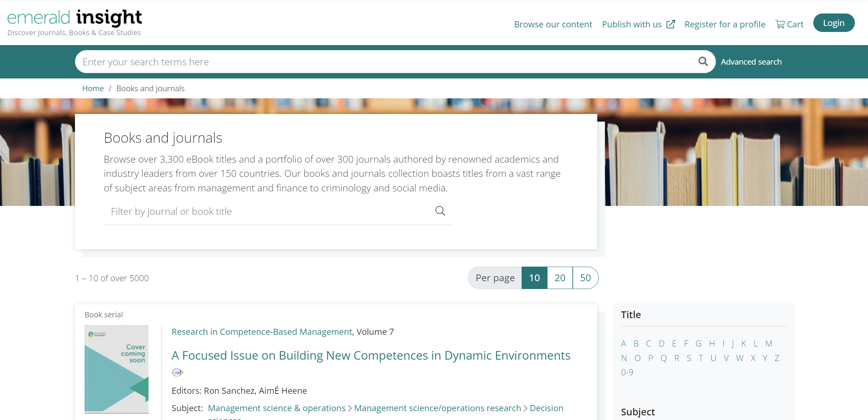Filter titles by letter Z

pyautogui.click(x=777, y=358)
